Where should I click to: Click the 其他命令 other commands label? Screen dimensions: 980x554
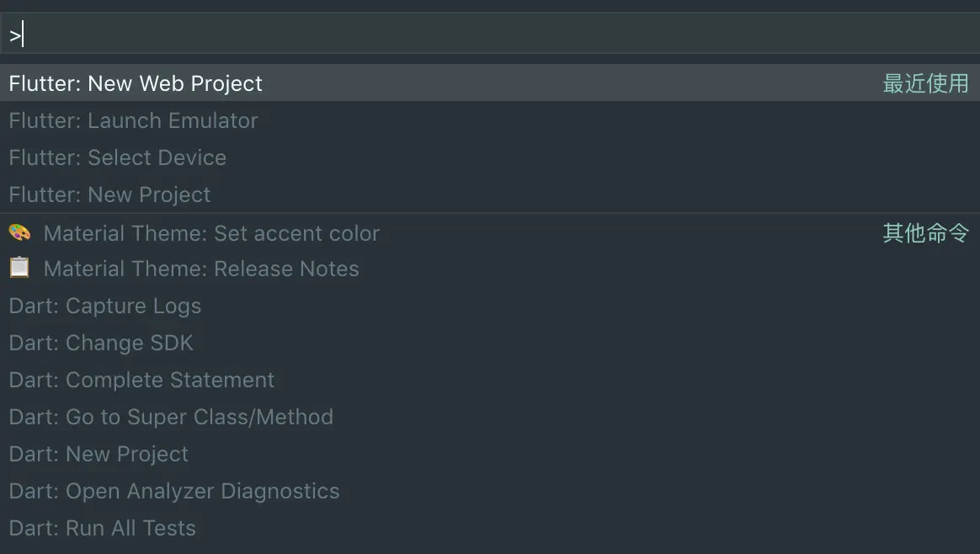click(x=925, y=233)
